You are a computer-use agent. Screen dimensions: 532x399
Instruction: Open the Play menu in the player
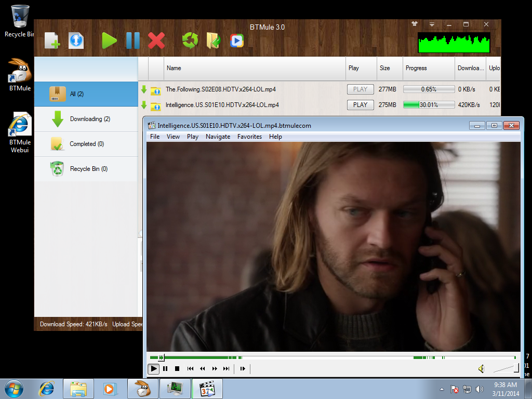click(x=192, y=136)
